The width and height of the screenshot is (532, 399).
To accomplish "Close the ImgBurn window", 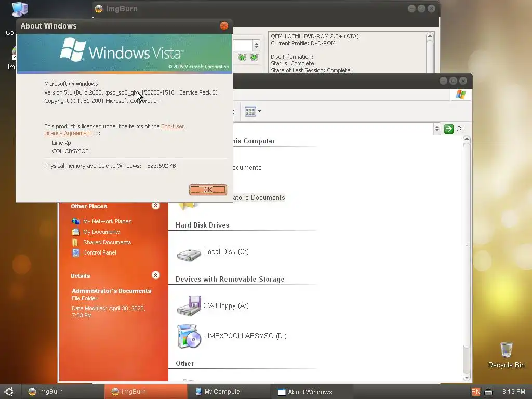I will point(431,9).
